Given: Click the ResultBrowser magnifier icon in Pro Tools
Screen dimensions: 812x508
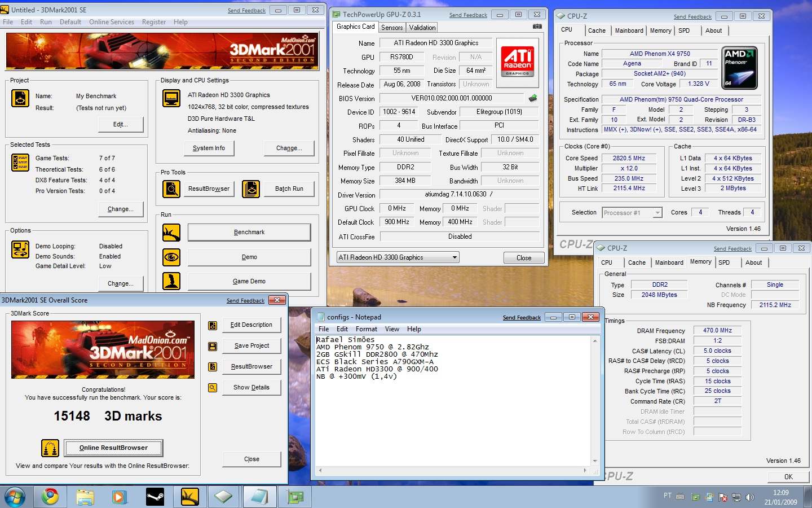Looking at the screenshot, I should pos(171,189).
